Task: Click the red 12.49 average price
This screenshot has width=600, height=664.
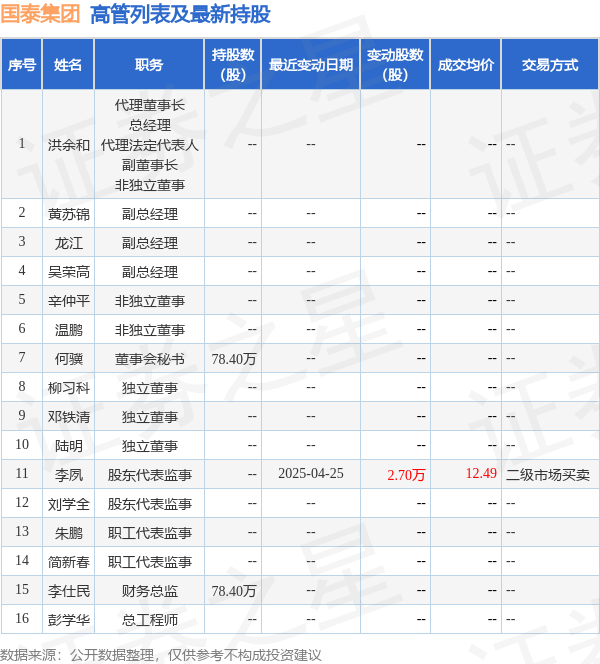Action: tap(481, 473)
